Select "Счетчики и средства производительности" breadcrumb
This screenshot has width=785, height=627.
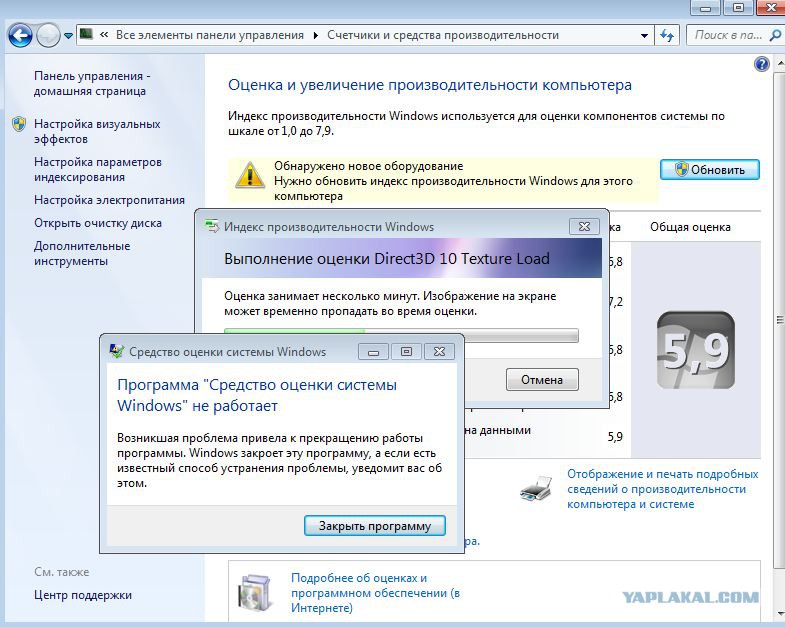point(442,35)
